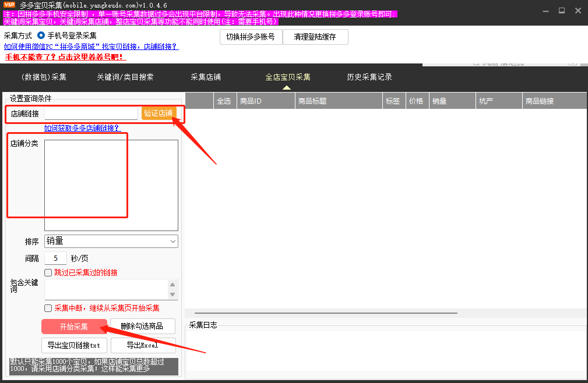Focus the 店铺链接 input field
The width and height of the screenshot is (588, 383).
(91, 114)
